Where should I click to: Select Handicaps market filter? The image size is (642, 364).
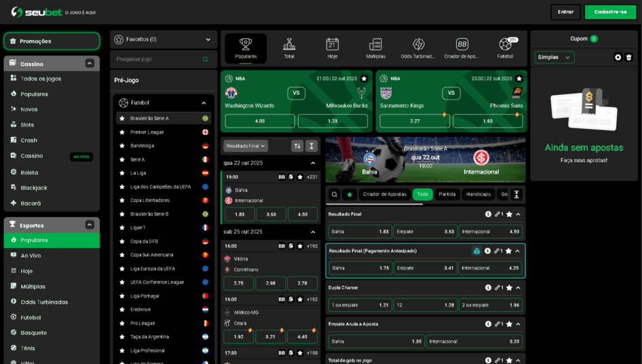pyautogui.click(x=478, y=195)
